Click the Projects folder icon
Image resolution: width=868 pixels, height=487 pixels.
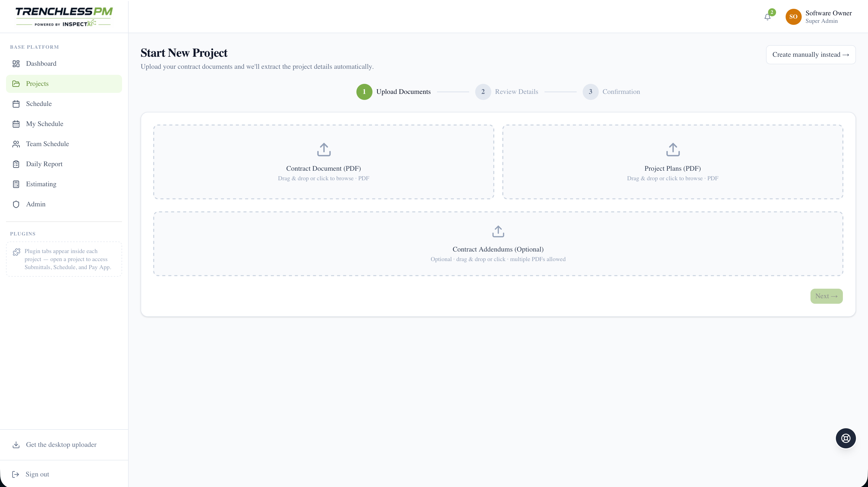click(x=16, y=84)
